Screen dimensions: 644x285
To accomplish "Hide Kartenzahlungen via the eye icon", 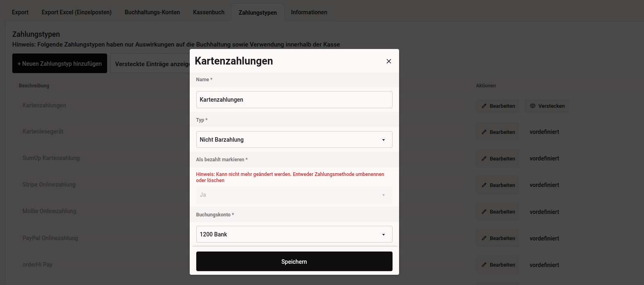I will pos(532,106).
